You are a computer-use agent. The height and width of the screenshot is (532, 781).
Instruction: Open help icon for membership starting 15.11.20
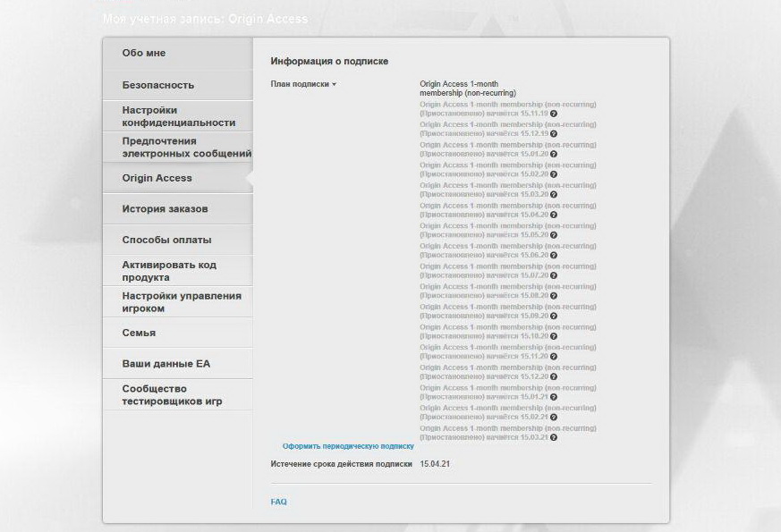(554, 357)
